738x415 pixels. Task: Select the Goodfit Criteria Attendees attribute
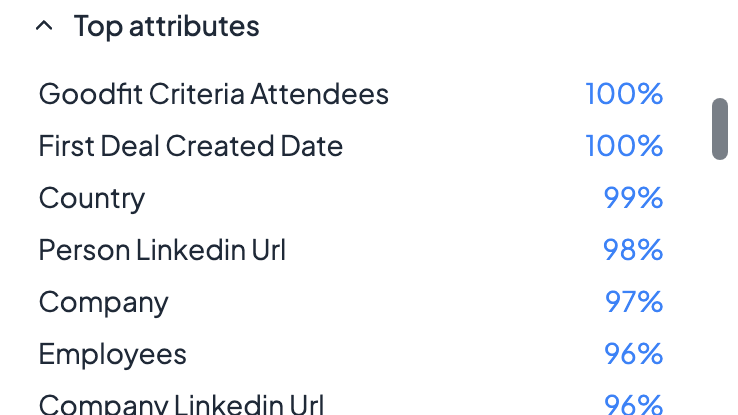pos(213,94)
